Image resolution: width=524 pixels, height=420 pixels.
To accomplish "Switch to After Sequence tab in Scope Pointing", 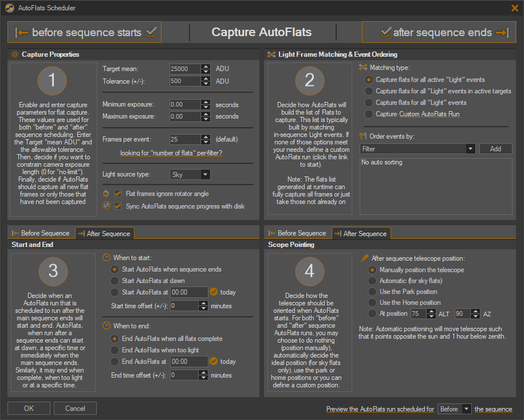I will tap(361, 233).
